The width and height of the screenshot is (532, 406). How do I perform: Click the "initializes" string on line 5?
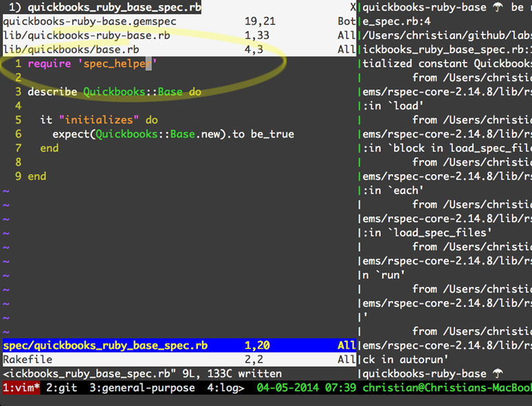click(x=99, y=120)
